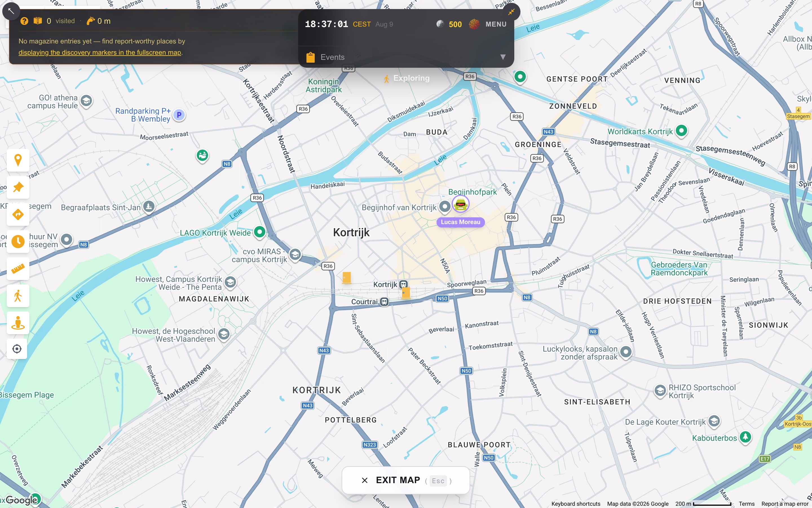
Task: Recenter map with the crosshair button
Action: 17,349
